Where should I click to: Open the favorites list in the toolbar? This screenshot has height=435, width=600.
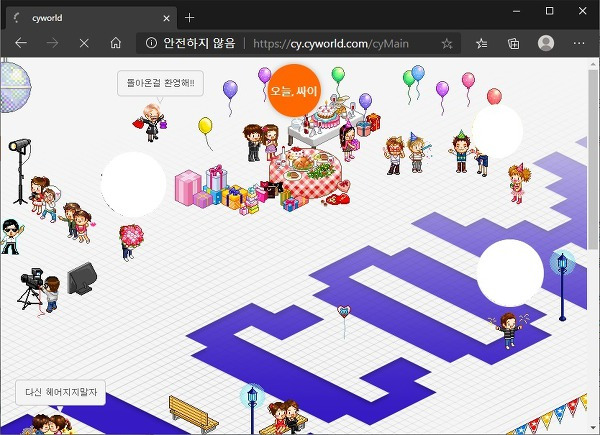[x=481, y=44]
